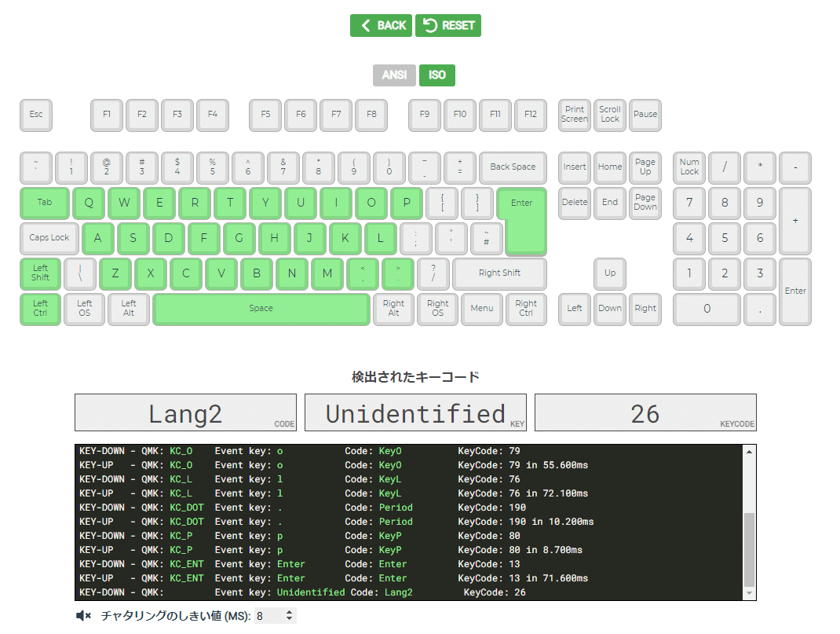
Task: Switch to ANSI layout
Action: [394, 75]
